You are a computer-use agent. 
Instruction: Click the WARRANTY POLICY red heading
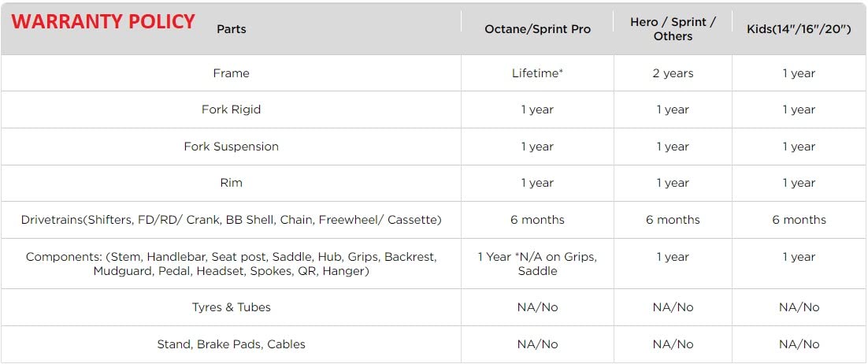click(103, 22)
